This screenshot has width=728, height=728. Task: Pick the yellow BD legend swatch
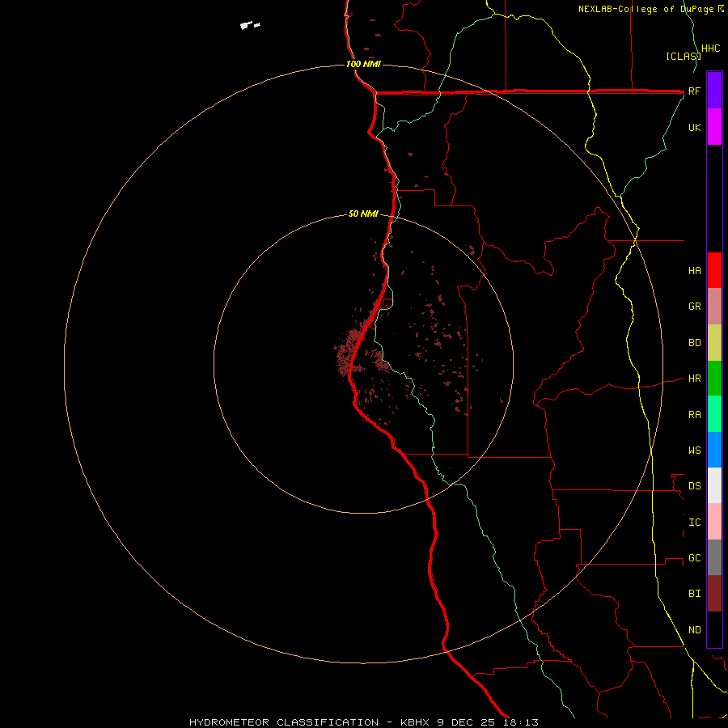coord(714,343)
